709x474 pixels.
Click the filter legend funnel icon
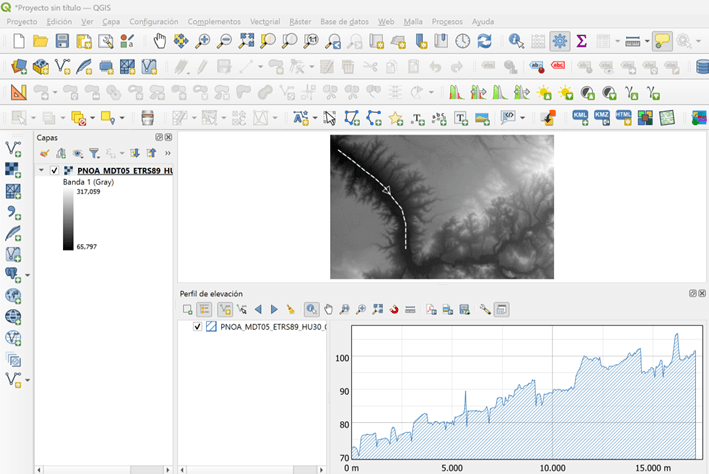point(94,154)
